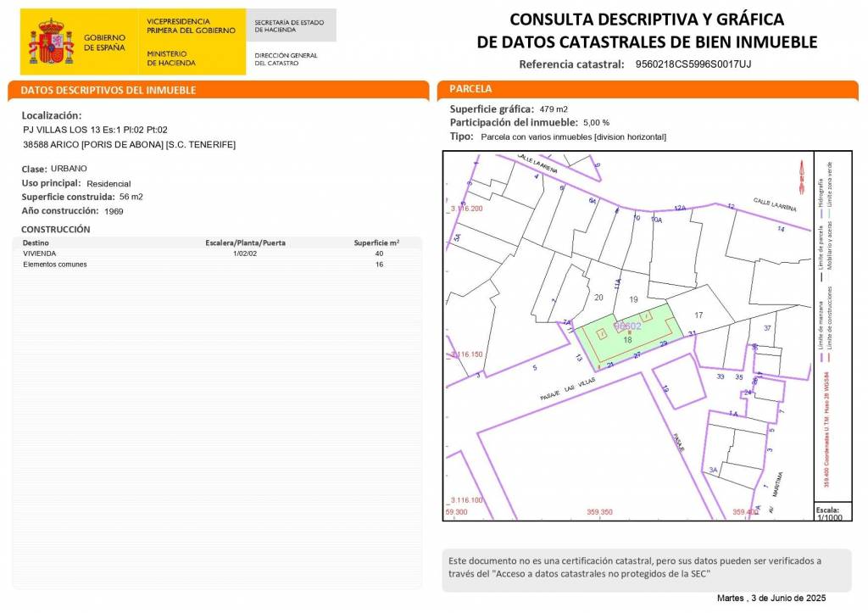Select the green highlighted parcel 18

(628, 337)
